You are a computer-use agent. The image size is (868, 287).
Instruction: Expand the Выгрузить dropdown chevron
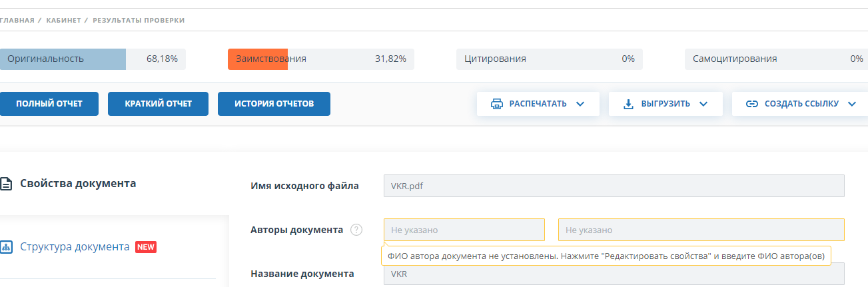tap(703, 104)
